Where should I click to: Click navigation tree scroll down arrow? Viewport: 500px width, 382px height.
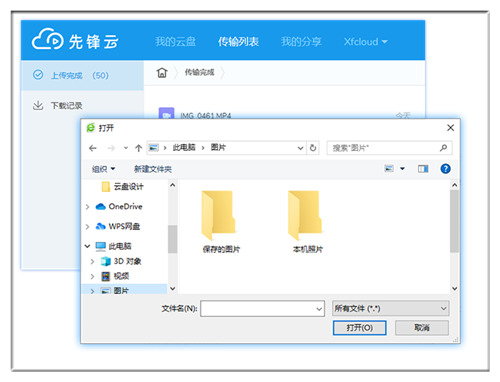pyautogui.click(x=172, y=288)
